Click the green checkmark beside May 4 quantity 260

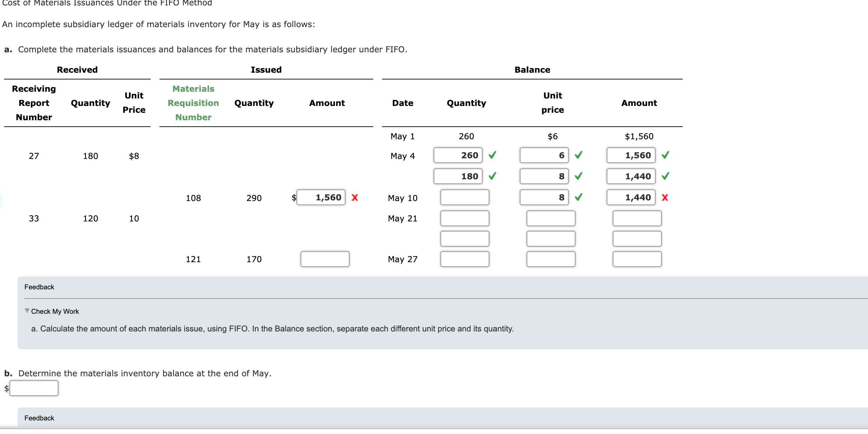click(x=493, y=155)
